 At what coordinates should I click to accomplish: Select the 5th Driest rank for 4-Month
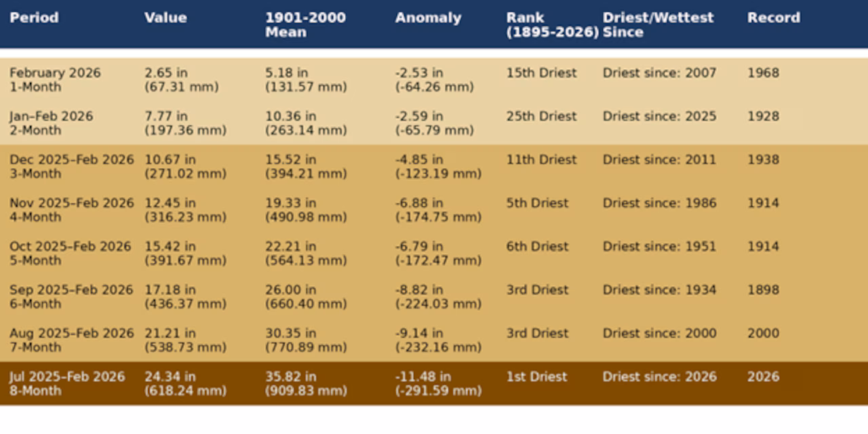[x=536, y=203]
